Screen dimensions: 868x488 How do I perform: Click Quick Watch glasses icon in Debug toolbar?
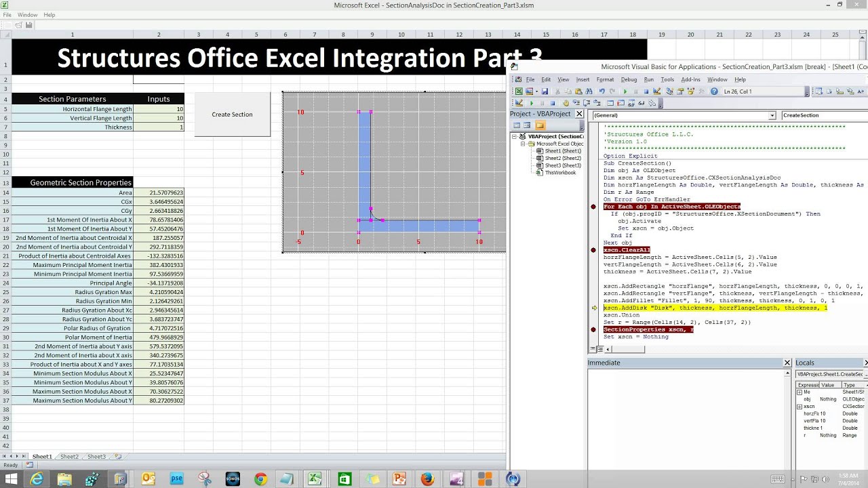coord(642,103)
